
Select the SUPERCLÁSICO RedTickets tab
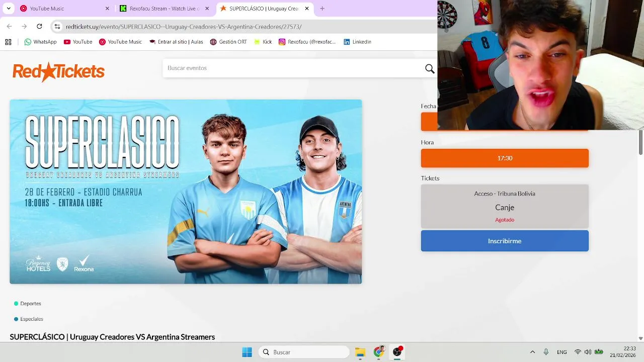[x=264, y=9]
